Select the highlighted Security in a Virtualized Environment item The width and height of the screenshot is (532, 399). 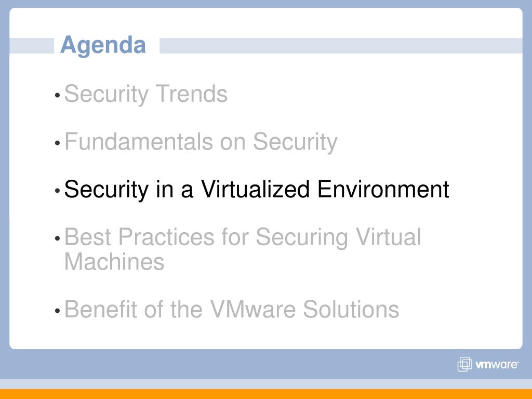(257, 189)
